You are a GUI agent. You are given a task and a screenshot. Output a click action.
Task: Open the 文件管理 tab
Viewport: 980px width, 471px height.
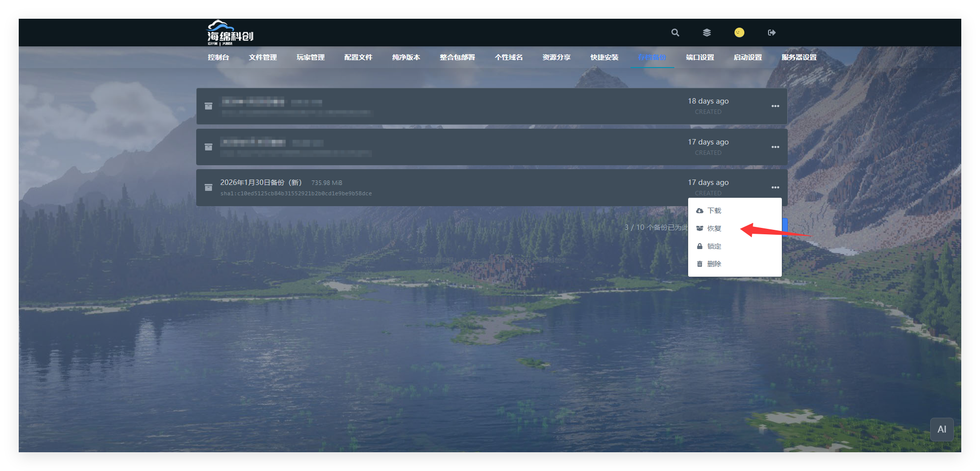click(263, 57)
